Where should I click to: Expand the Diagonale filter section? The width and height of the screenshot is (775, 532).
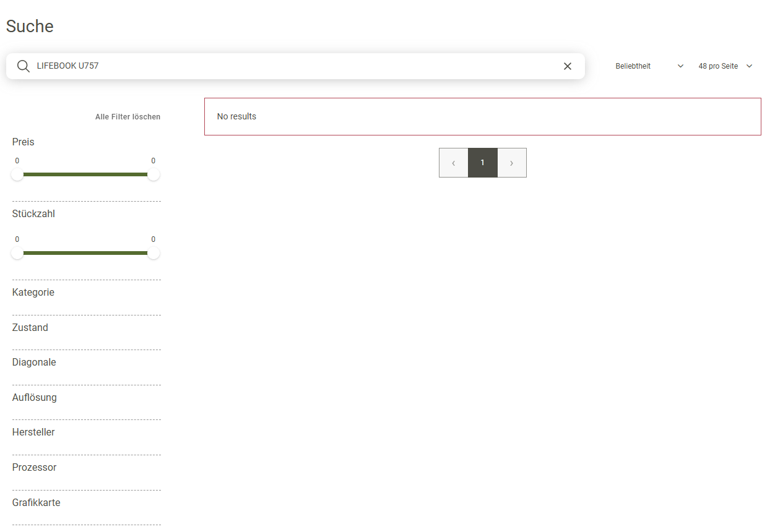point(34,363)
